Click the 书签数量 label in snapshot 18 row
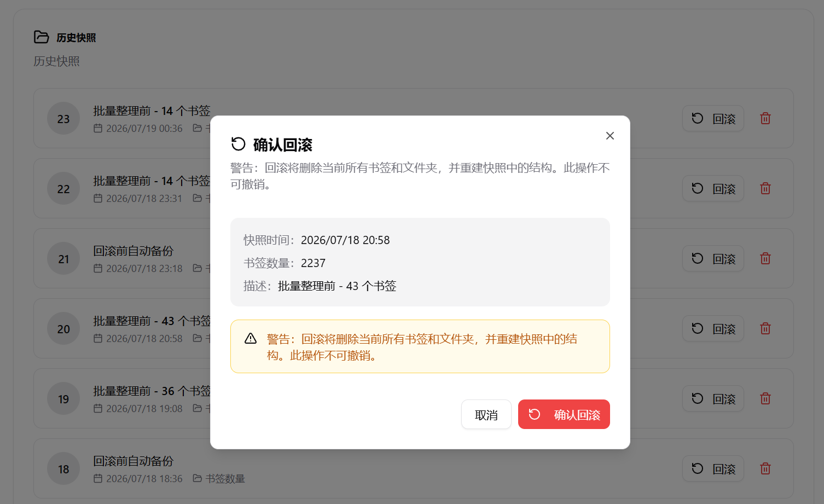The width and height of the screenshot is (824, 504). [225, 479]
